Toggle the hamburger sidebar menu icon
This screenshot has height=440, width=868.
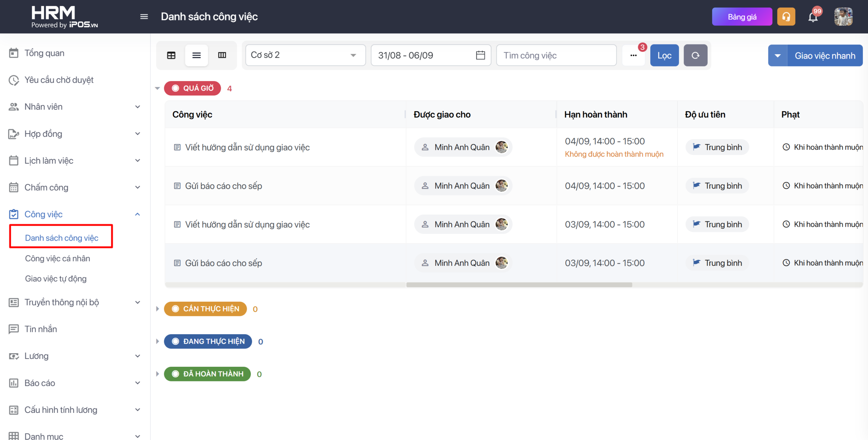click(x=144, y=17)
